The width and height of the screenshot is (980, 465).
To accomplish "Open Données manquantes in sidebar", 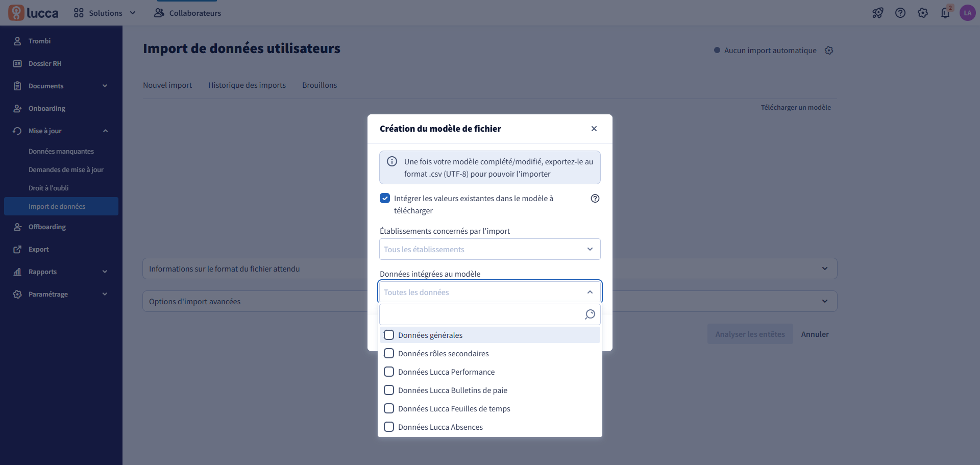I will (61, 151).
